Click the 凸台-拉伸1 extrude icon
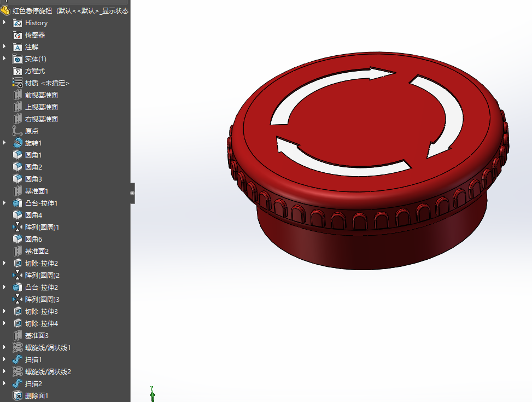The height and width of the screenshot is (402, 532). pos(17,203)
